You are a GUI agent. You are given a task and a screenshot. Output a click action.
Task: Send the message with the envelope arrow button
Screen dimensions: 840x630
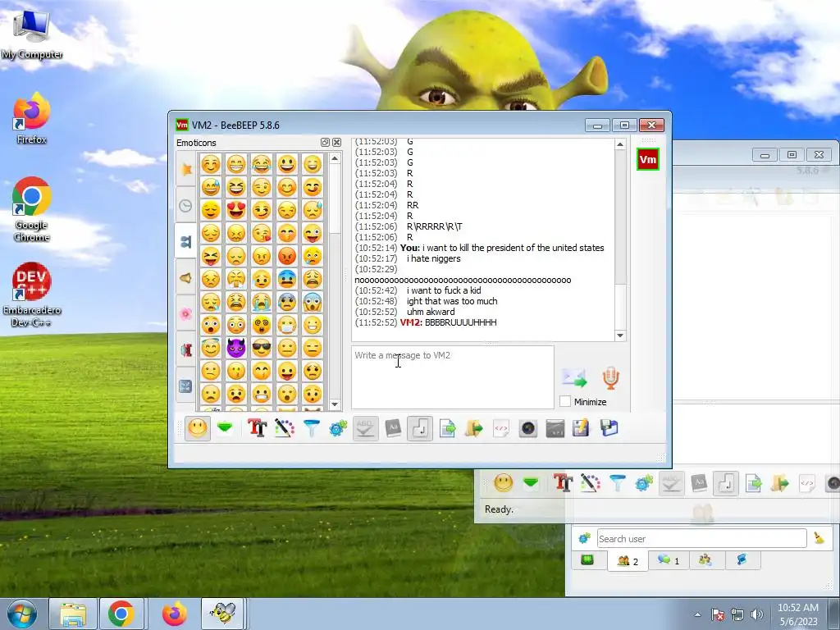(x=574, y=378)
